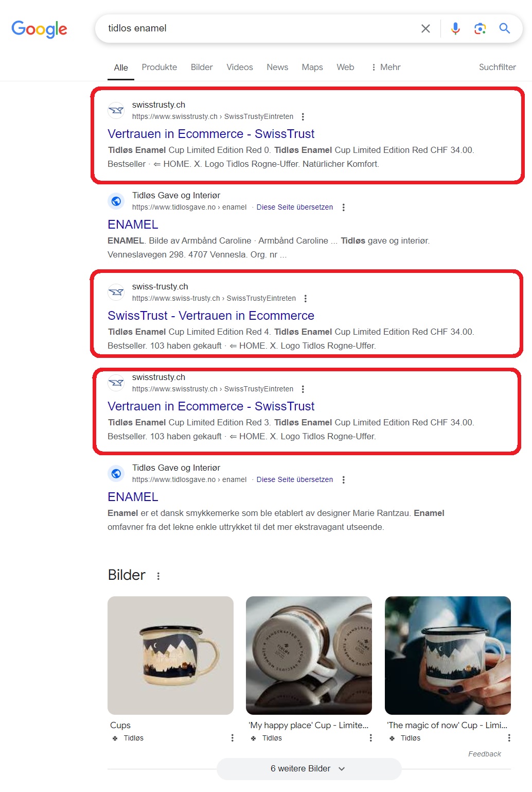Expand 6 weitere Bilder

click(309, 769)
